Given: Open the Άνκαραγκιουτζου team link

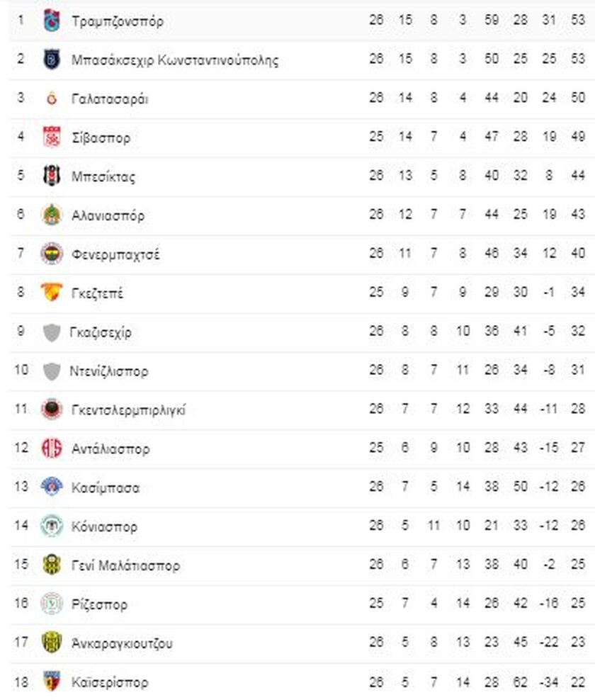Looking at the screenshot, I should click(x=122, y=643).
